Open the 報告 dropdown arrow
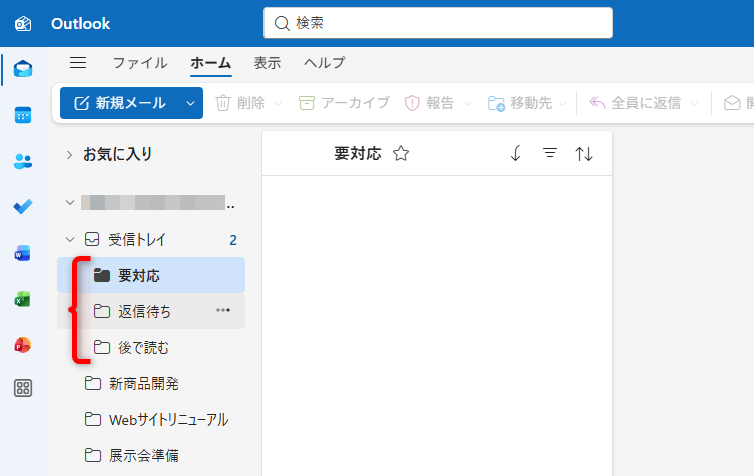This screenshot has height=476, width=754. coord(467,103)
